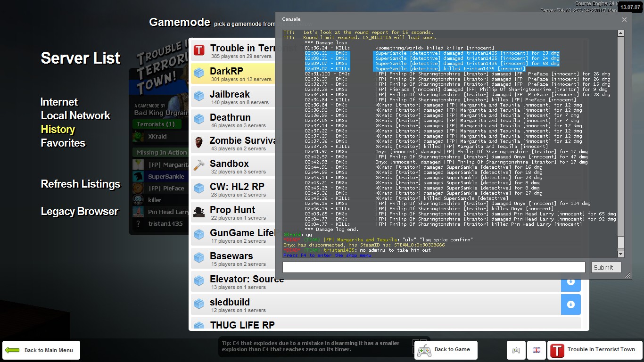Pick the sledbuild gamemode cube icon
The width and height of the screenshot is (644, 362).
(x=199, y=304)
